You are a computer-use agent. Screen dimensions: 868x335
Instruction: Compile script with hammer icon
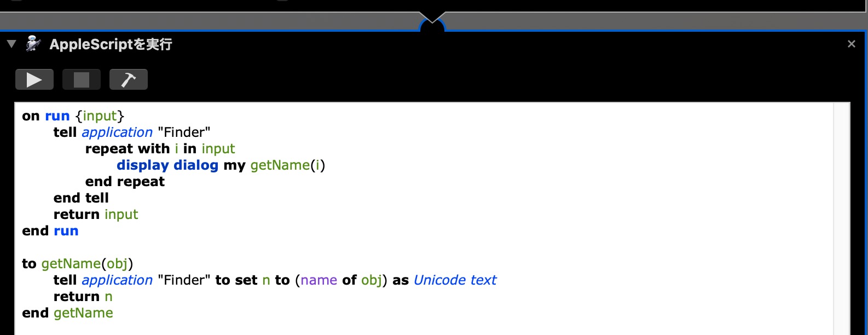pos(129,79)
